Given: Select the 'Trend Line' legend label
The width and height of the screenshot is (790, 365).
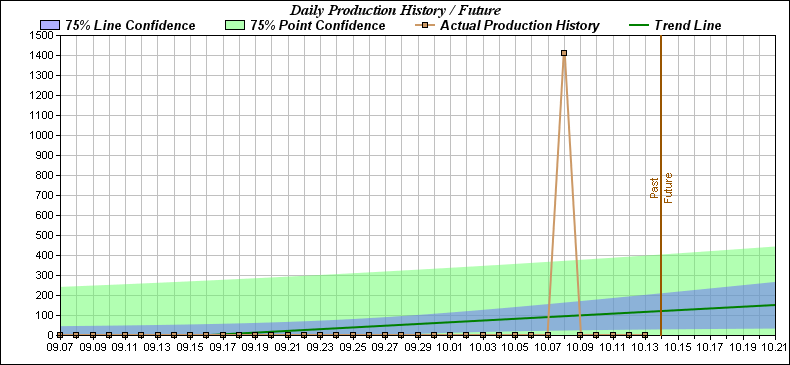Looking at the screenshot, I should click(688, 26).
